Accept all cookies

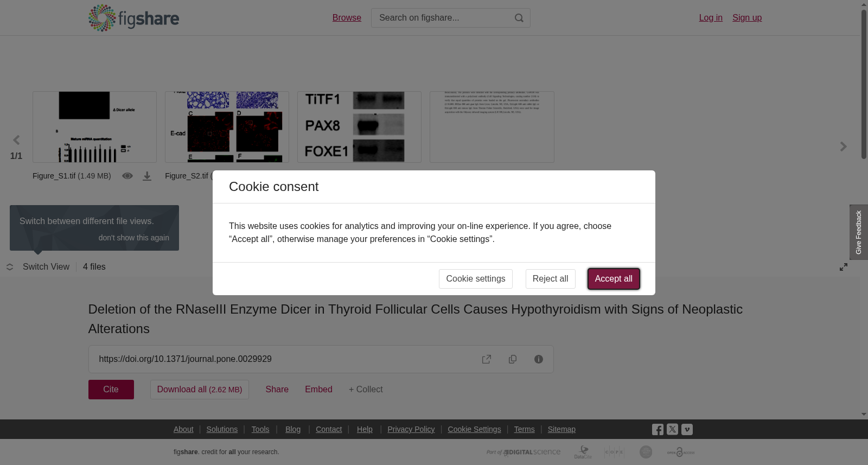tap(614, 279)
